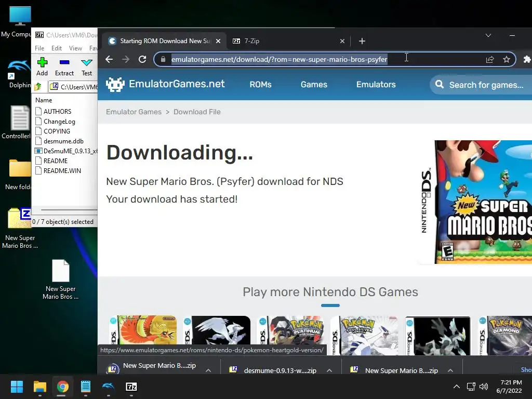
Task: View site security padlock info
Action: [x=163, y=59]
